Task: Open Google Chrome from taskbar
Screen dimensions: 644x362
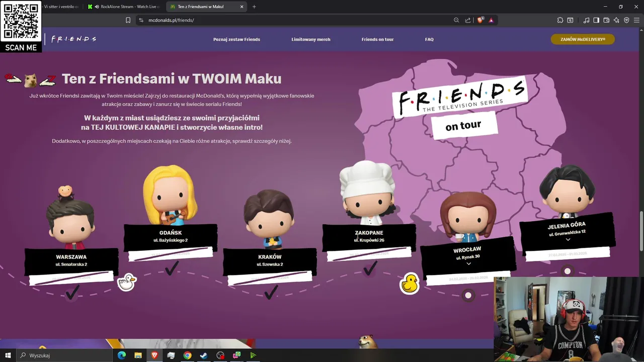Action: pos(187,355)
